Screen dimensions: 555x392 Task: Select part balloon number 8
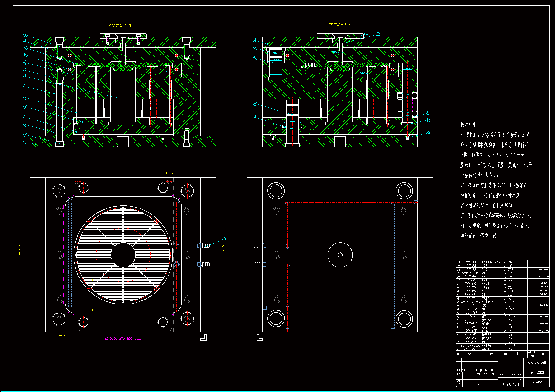coord(25,77)
